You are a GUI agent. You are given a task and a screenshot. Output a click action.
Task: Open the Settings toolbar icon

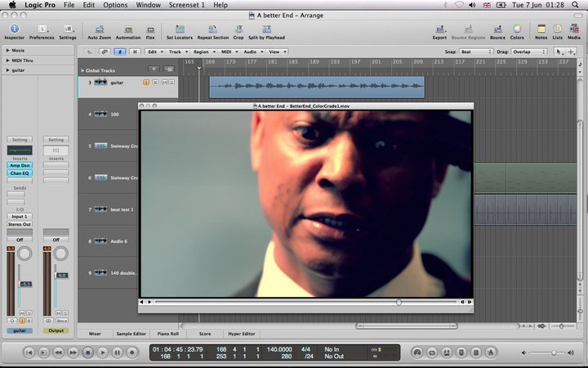68,32
